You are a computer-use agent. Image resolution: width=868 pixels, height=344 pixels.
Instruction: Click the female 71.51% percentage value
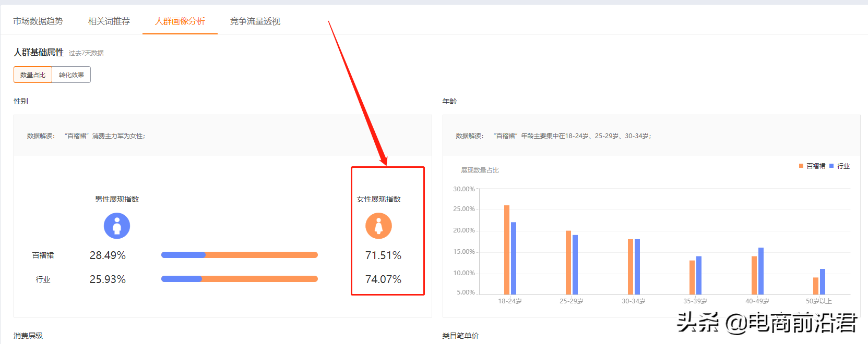click(383, 255)
